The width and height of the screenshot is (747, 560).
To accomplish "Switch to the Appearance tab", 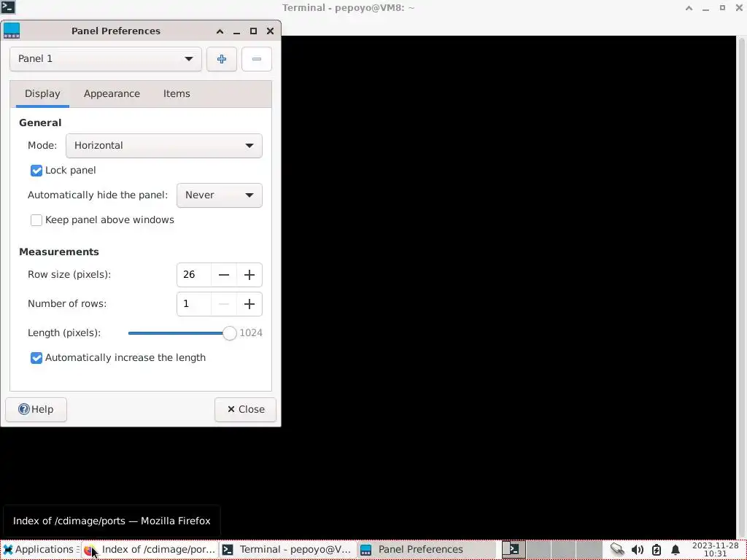I will (112, 94).
